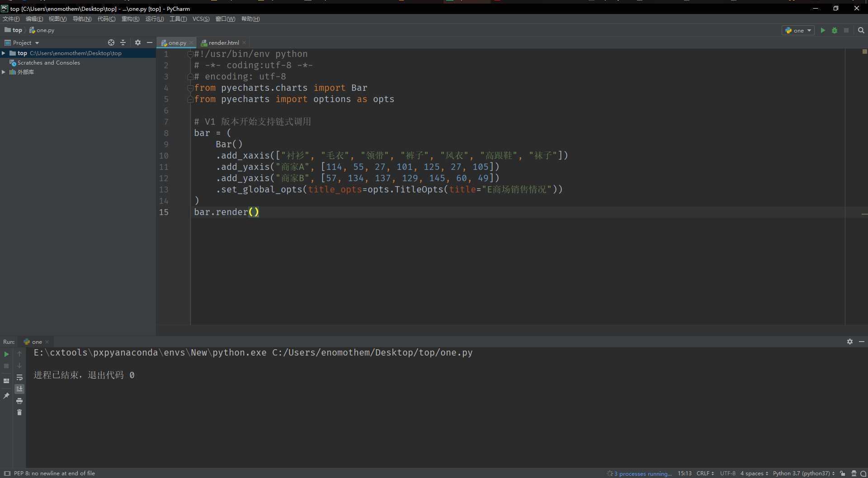
Task: Click the one.py path link in the Run console
Action: [372, 352]
